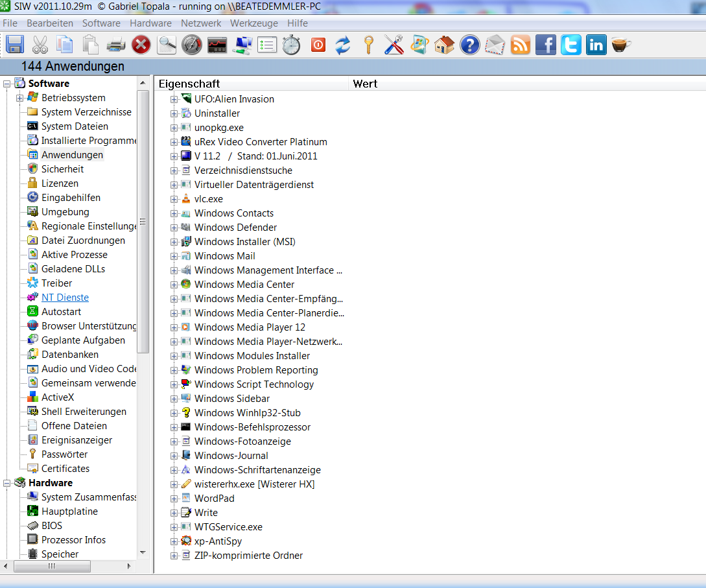706x588 pixels.
Task: Expand the WordPad entry
Action: pyautogui.click(x=174, y=499)
